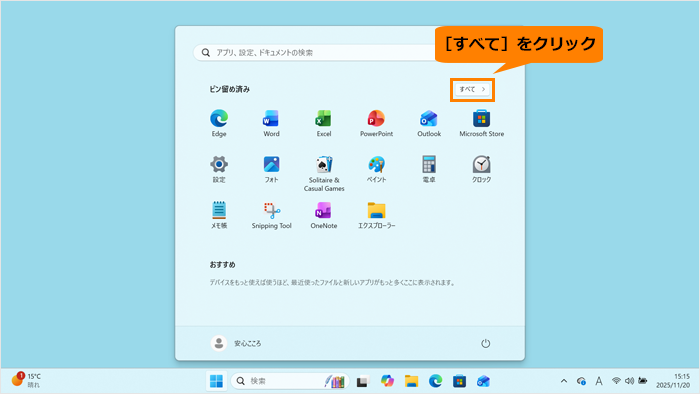Open Solitaire & Casual Games

(324, 174)
